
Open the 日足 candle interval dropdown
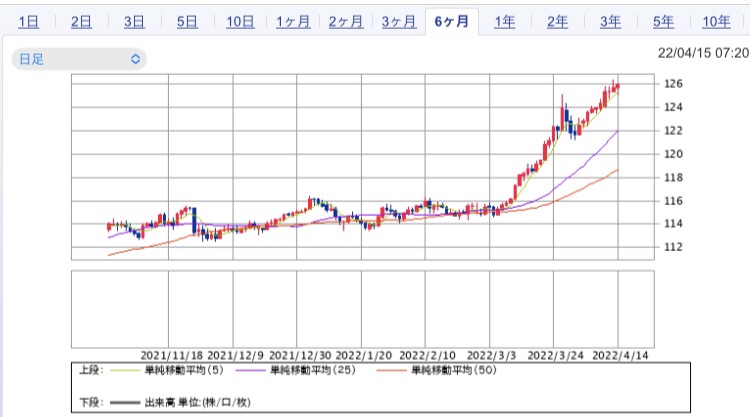(x=79, y=59)
